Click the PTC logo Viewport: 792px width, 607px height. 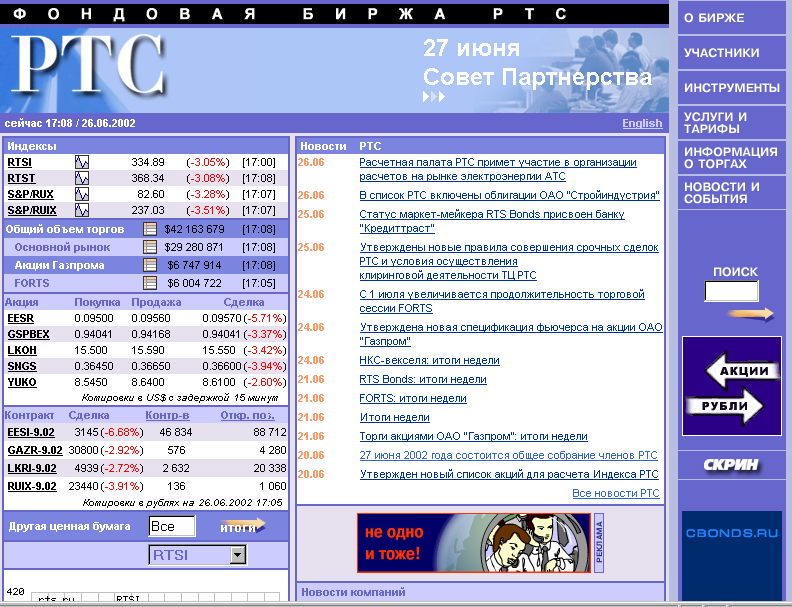pyautogui.click(x=89, y=65)
